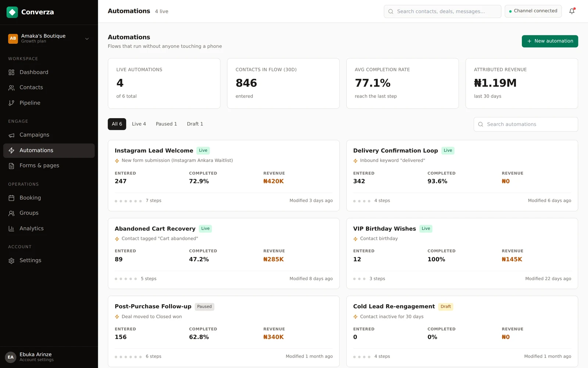This screenshot has height=368, width=588.
Task: Open the Delivery Confirmation Loop automation
Action: [x=462, y=176]
